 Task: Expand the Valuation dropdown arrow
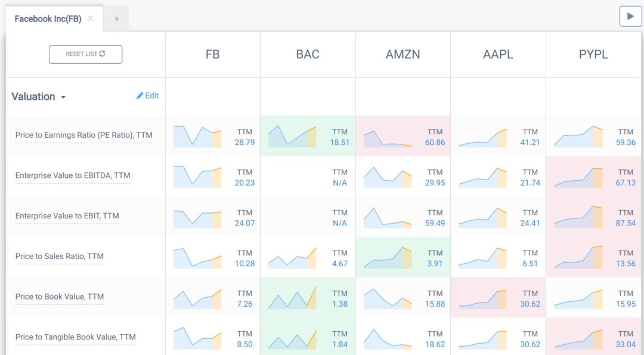point(63,97)
